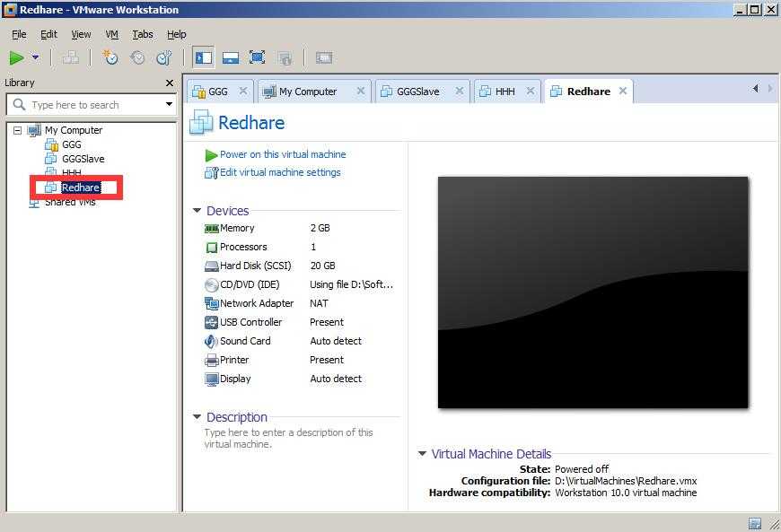Open the CD/DVD (IDE) device entry
781x532 pixels.
[x=249, y=284]
